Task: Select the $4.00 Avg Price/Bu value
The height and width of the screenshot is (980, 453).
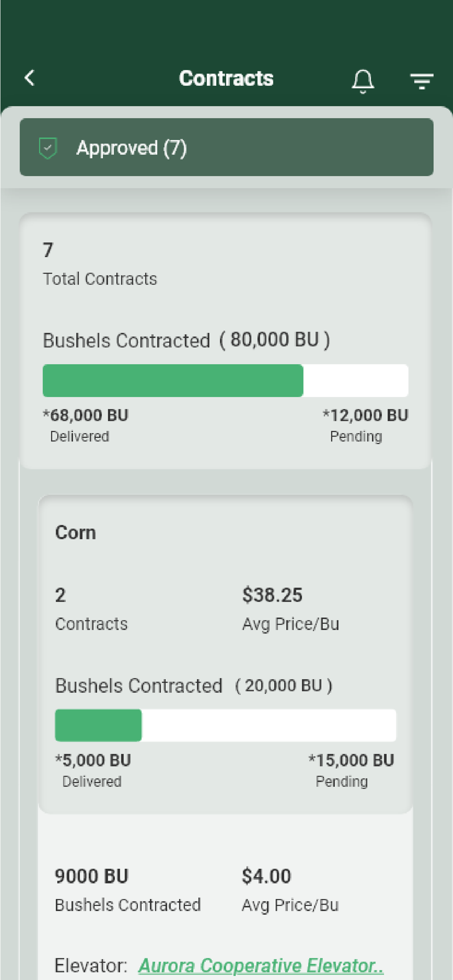Action: [x=266, y=876]
